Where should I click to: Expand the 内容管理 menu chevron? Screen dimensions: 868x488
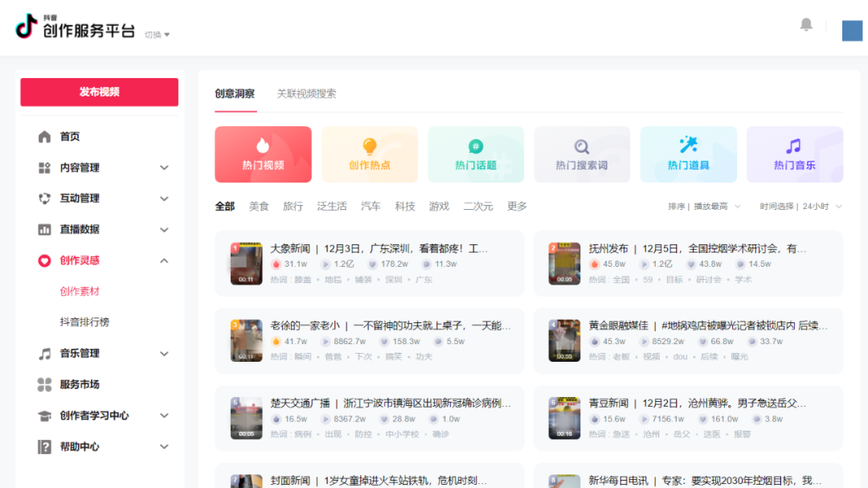pyautogui.click(x=165, y=168)
